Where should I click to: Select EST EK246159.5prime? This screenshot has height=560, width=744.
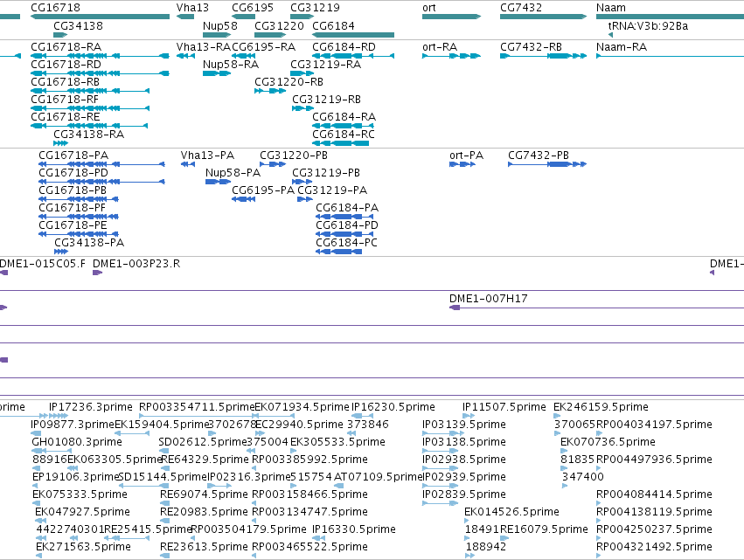(601, 407)
